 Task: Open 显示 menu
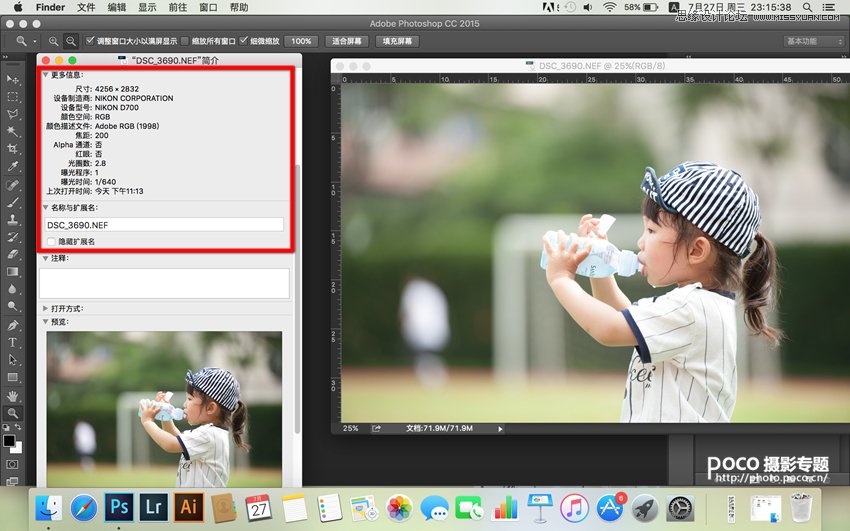pyautogui.click(x=147, y=7)
